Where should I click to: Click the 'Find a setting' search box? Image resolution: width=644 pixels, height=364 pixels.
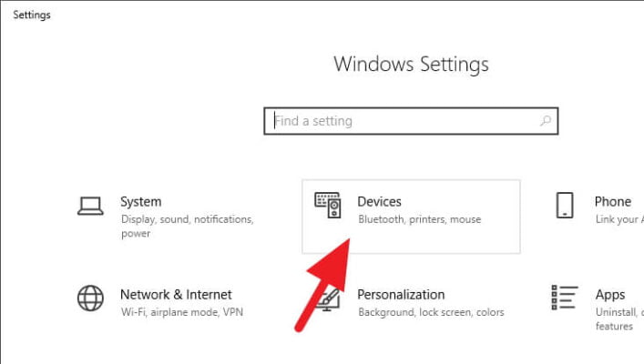coord(411,121)
